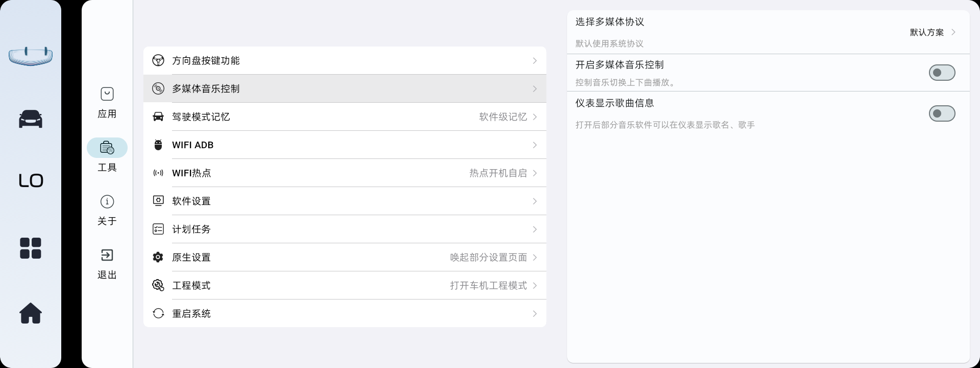Image resolution: width=980 pixels, height=368 pixels.
Task: Click the LO label in left dock
Action: point(31,181)
